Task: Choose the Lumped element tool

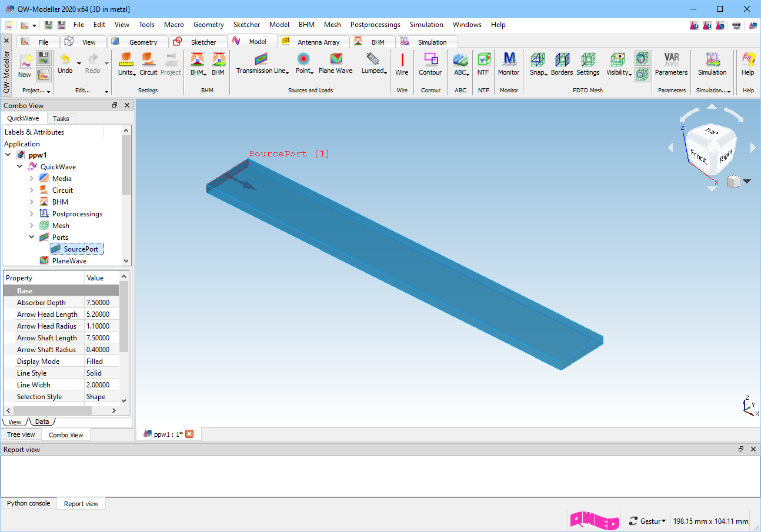Action: [373, 63]
